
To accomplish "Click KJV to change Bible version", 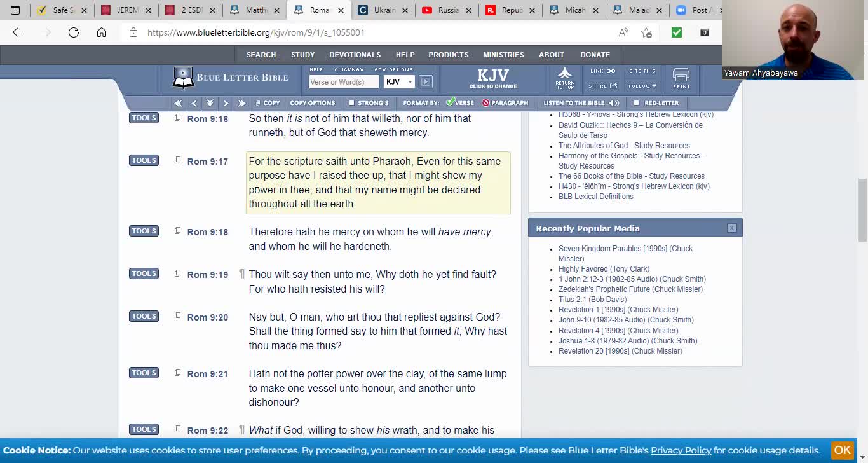I will pyautogui.click(x=493, y=79).
